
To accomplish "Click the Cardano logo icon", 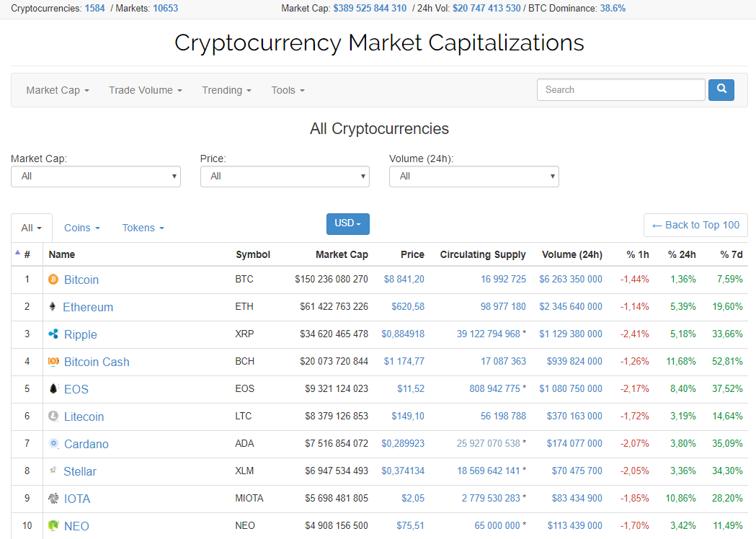I will click(x=53, y=443).
